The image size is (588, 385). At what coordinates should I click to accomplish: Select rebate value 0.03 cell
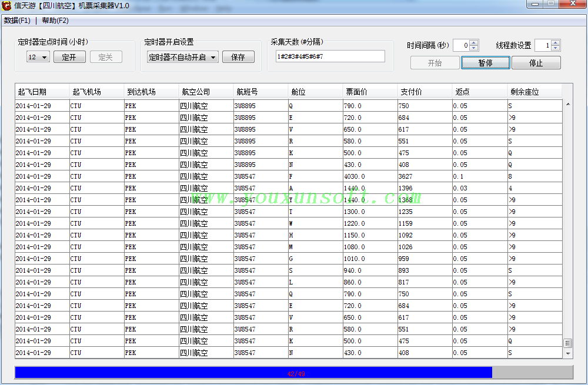pos(480,188)
